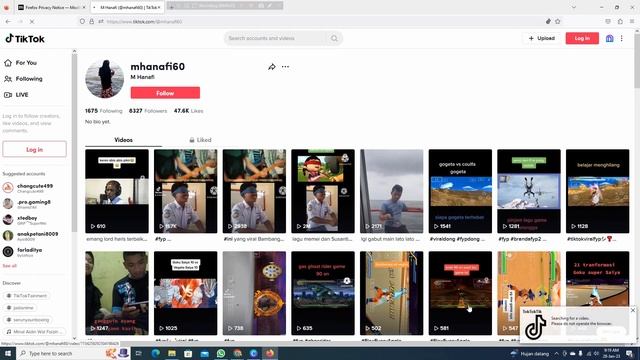Click the TikTok logo in header
The width and height of the screenshot is (640, 360).
pyautogui.click(x=25, y=39)
